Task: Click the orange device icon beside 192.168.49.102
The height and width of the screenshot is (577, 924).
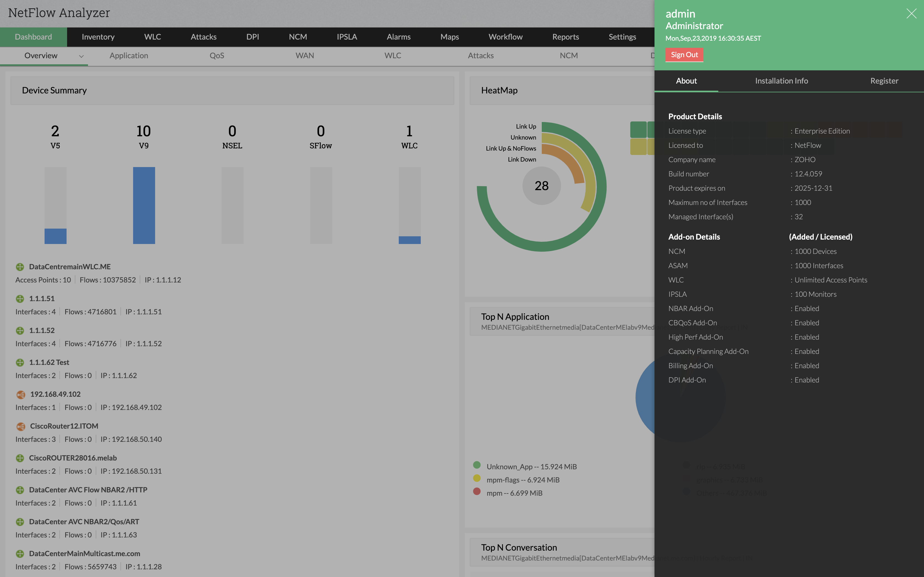Action: [20, 395]
